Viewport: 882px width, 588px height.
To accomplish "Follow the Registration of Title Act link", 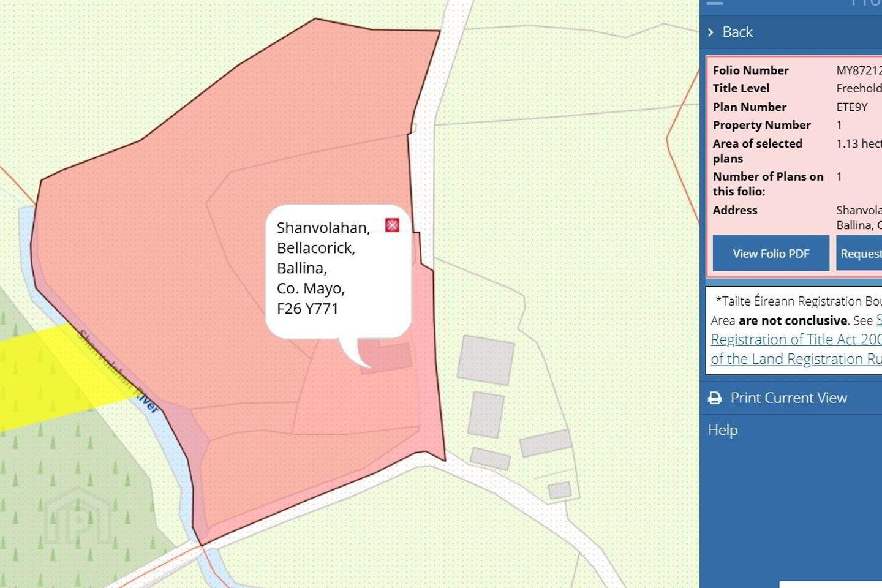I will click(796, 339).
